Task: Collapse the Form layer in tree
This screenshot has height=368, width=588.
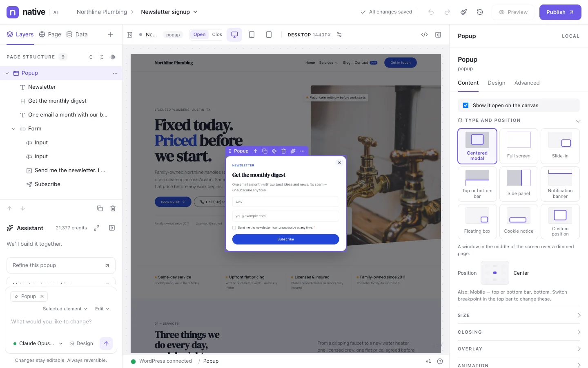Action: coord(13,129)
